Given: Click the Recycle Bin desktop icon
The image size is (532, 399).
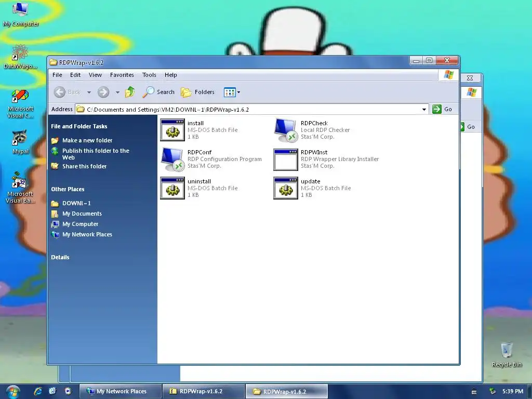Looking at the screenshot, I should [x=507, y=355].
